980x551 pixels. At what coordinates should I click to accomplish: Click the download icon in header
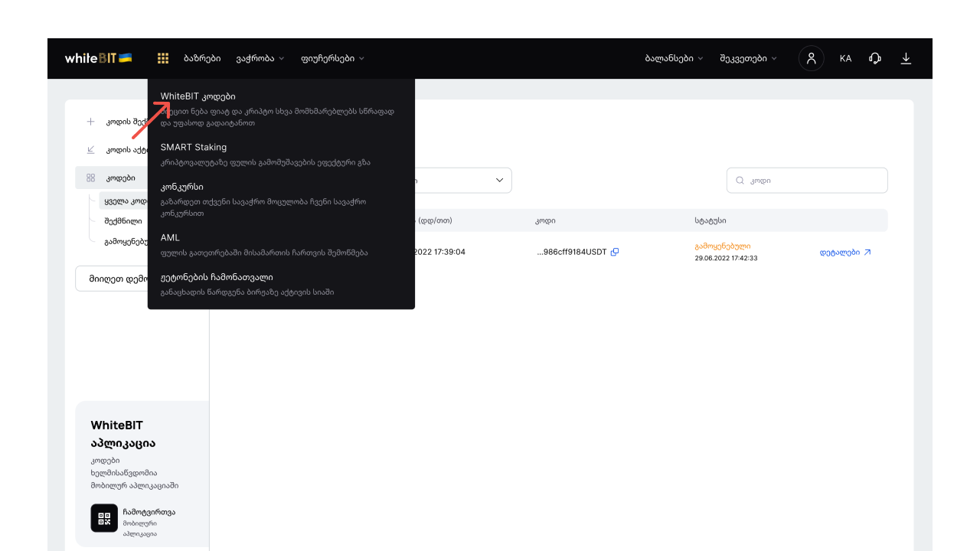tap(906, 58)
